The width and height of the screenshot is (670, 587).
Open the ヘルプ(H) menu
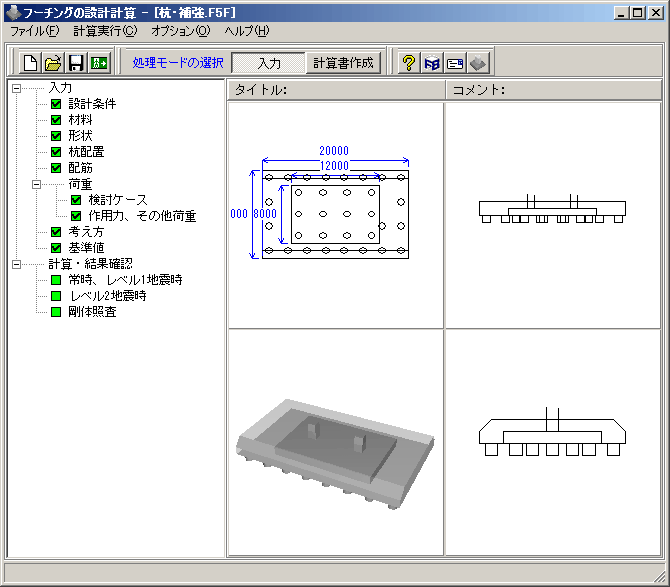[x=247, y=31]
